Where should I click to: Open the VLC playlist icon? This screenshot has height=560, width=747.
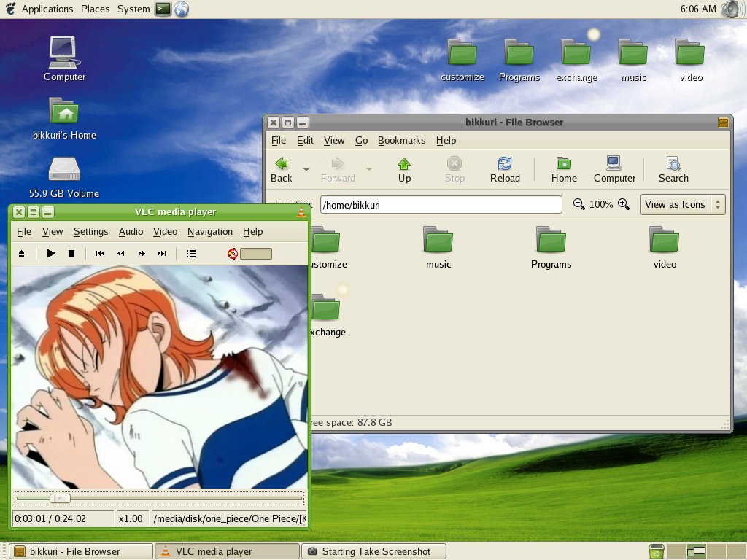191,254
